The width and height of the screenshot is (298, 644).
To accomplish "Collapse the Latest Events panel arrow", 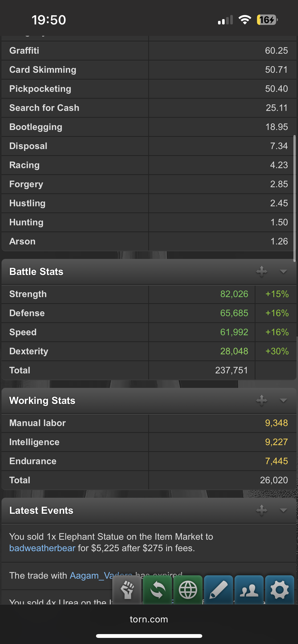I will [x=283, y=510].
